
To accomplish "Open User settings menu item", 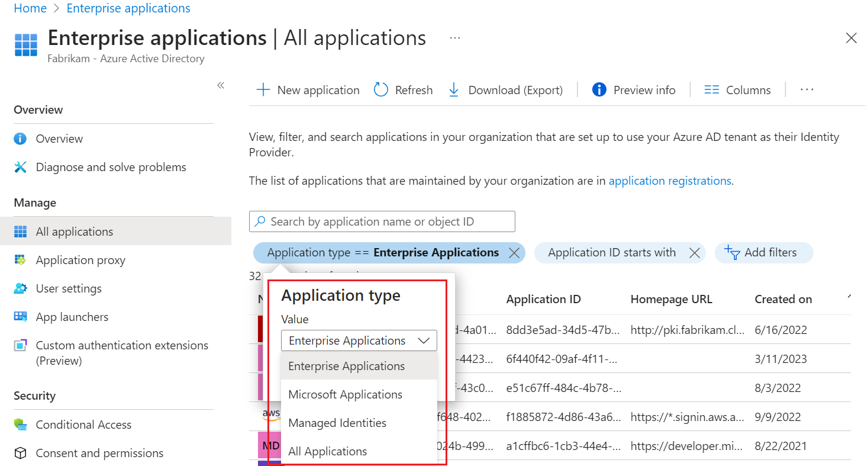I will pyautogui.click(x=69, y=288).
